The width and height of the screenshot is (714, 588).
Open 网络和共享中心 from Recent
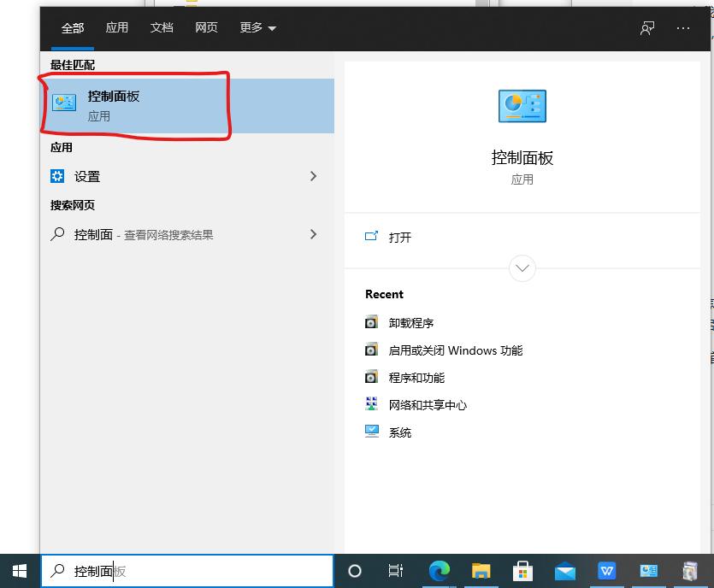coord(429,404)
